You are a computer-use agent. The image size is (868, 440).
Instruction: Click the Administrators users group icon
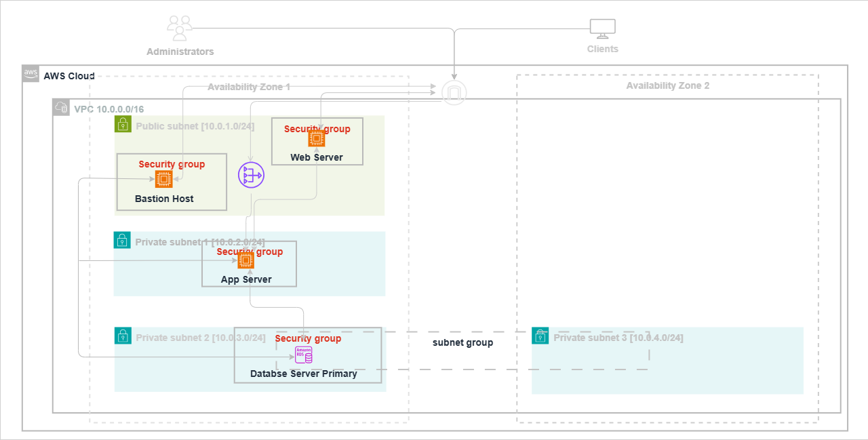[x=180, y=28]
